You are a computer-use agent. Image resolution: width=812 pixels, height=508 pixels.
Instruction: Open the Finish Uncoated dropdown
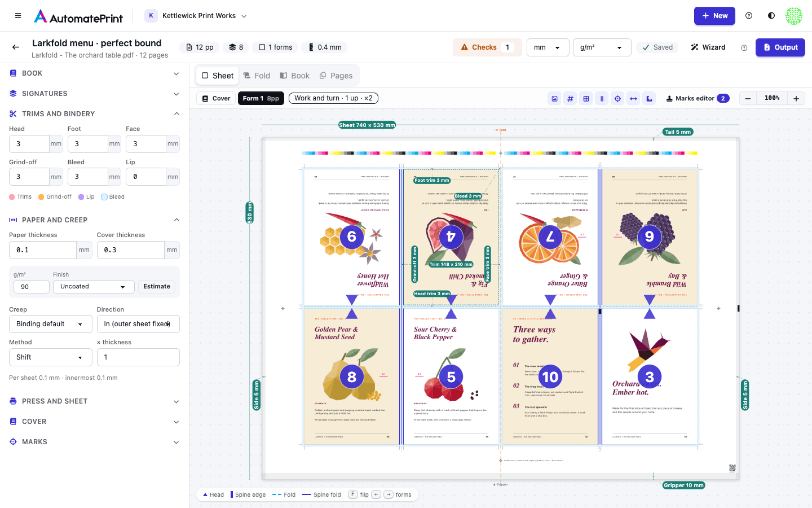tap(94, 287)
